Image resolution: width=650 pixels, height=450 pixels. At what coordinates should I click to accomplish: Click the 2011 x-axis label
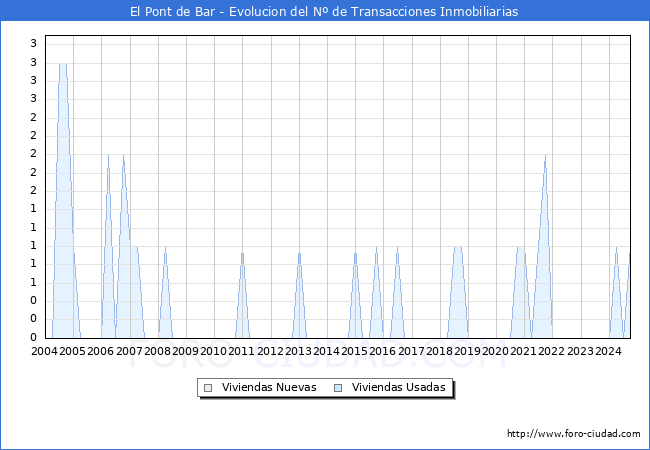pyautogui.click(x=241, y=351)
